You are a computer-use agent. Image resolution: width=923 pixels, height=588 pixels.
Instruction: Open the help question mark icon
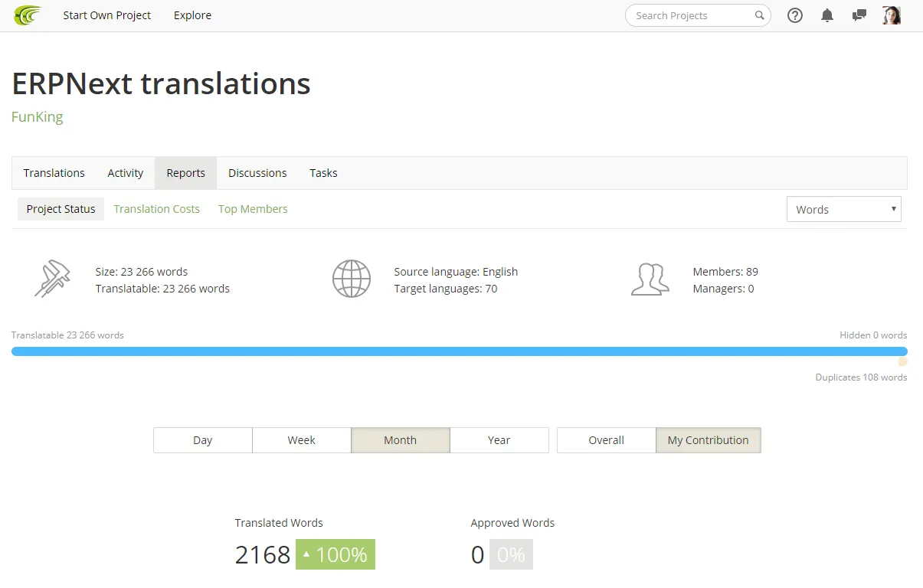point(795,15)
